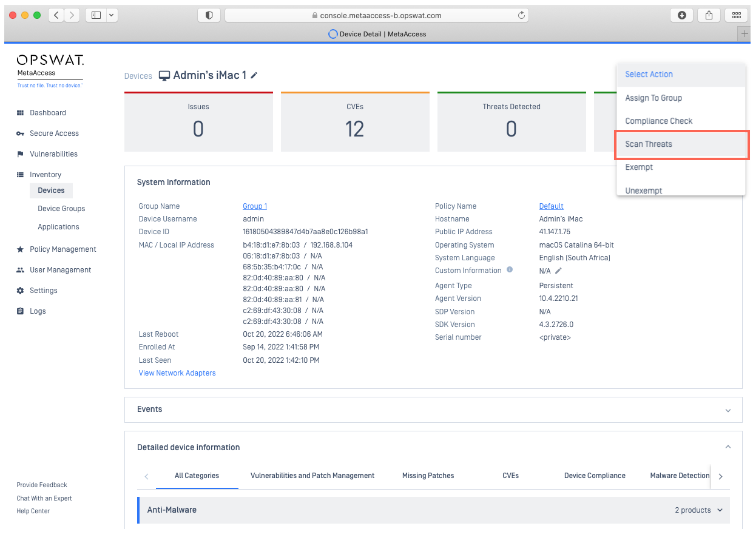Image resolution: width=753 pixels, height=560 pixels.
Task: Click the User Management people icon
Action: (x=20, y=270)
